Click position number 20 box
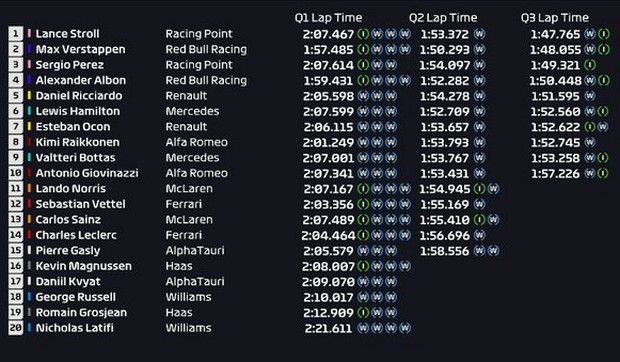620x362 pixels. tap(16, 328)
